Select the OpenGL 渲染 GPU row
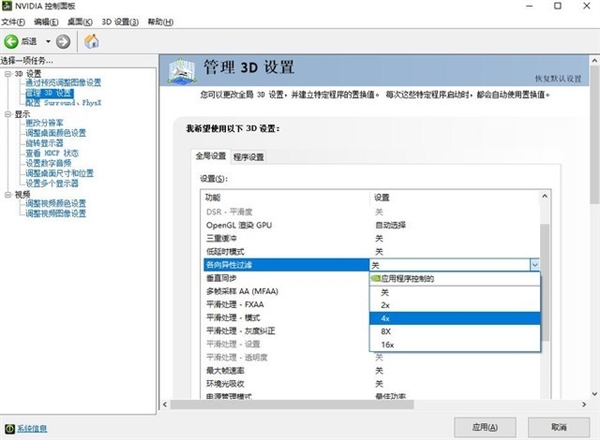This screenshot has width=600, height=440. pyautogui.click(x=371, y=225)
